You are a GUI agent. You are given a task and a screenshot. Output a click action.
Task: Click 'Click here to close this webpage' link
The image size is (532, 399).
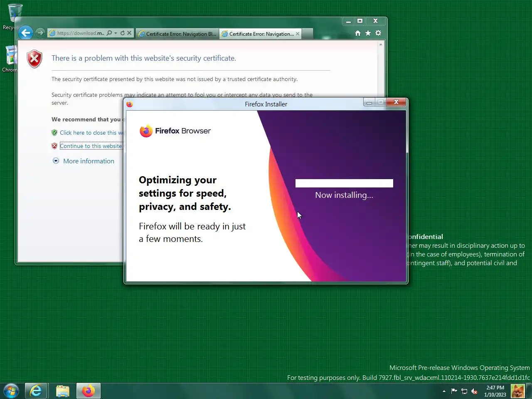pyautogui.click(x=92, y=133)
